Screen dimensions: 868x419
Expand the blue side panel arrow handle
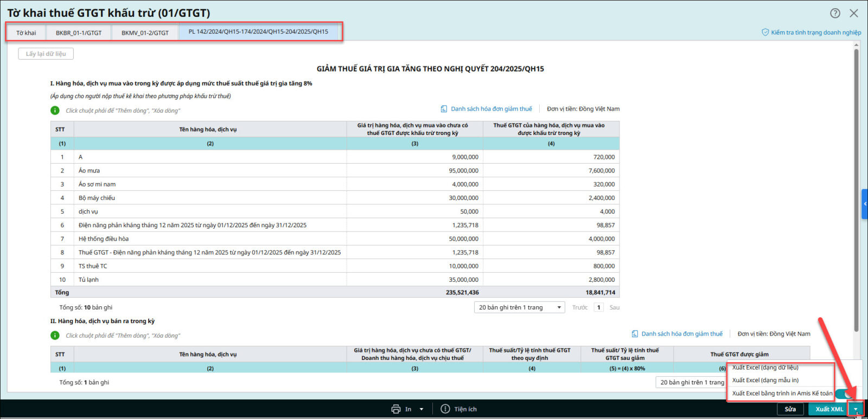pyautogui.click(x=865, y=204)
